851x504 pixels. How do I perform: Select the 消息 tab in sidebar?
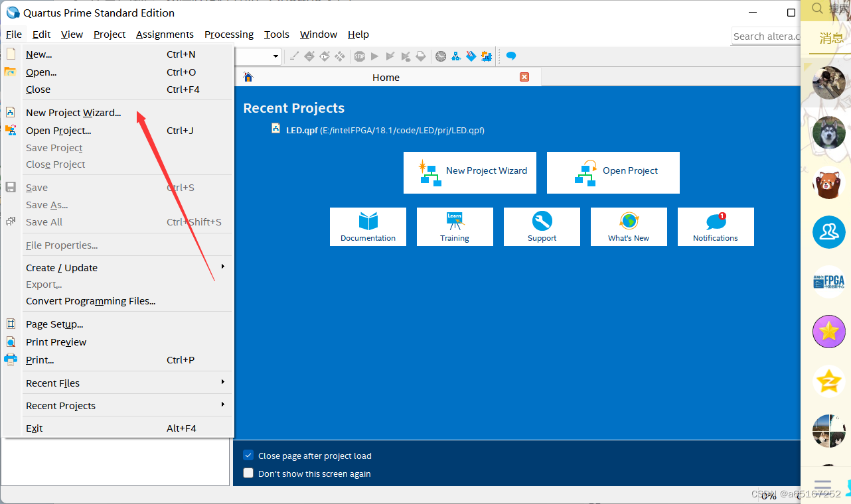tap(831, 38)
